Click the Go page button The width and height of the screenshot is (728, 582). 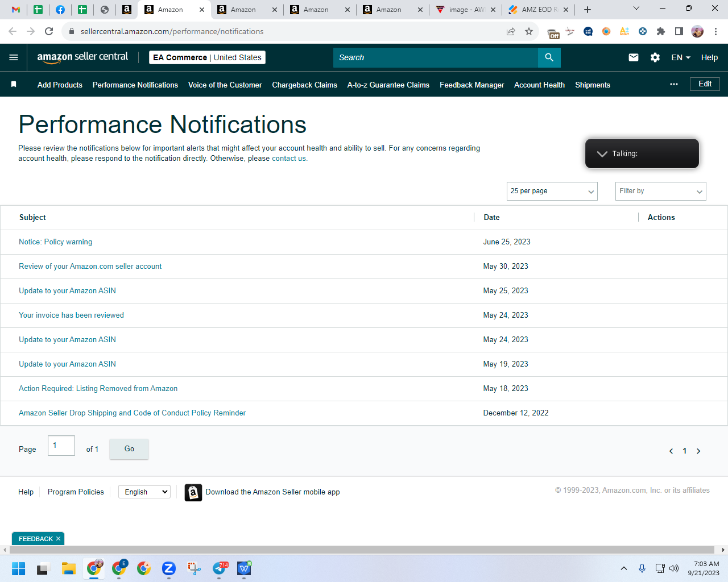tap(129, 449)
